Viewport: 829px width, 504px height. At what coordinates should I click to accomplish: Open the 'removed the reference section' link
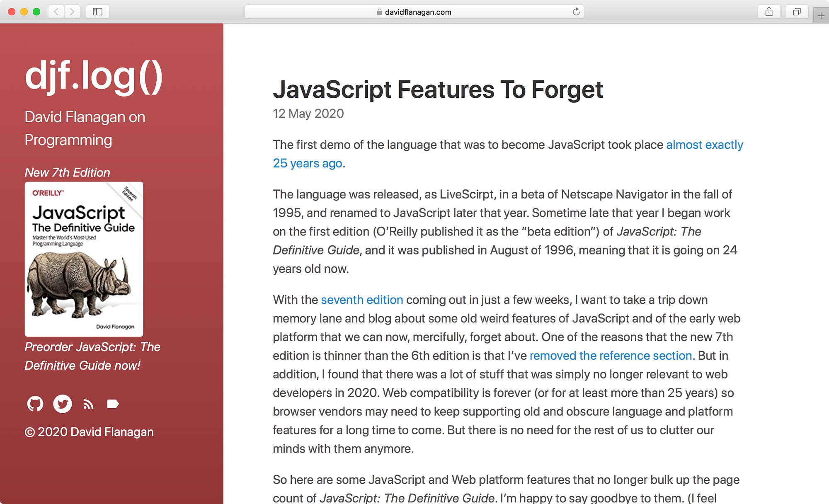pyautogui.click(x=611, y=356)
